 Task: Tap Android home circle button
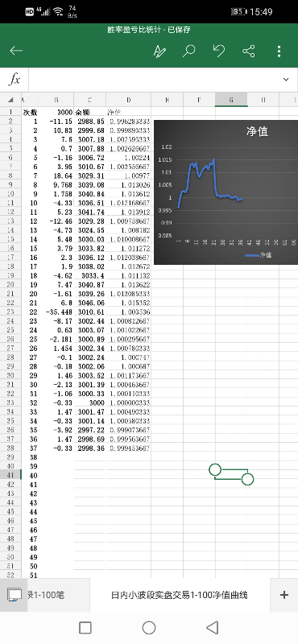(149, 627)
